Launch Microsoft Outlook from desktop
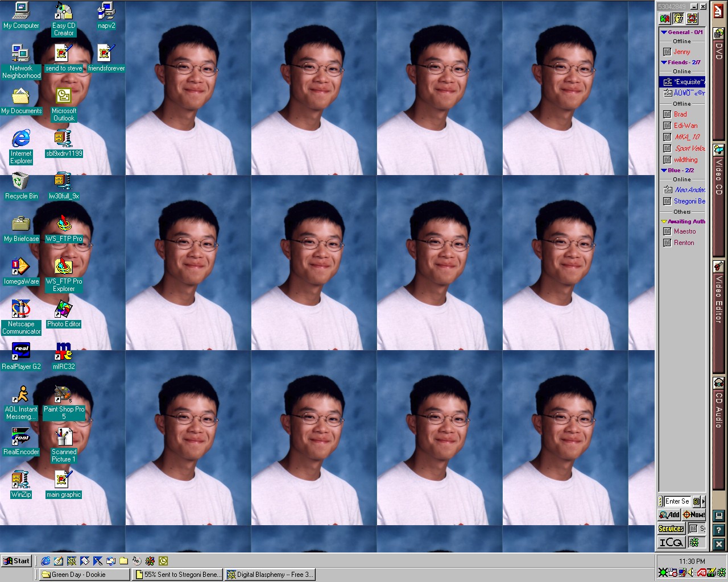This screenshot has width=728, height=582. [x=64, y=105]
